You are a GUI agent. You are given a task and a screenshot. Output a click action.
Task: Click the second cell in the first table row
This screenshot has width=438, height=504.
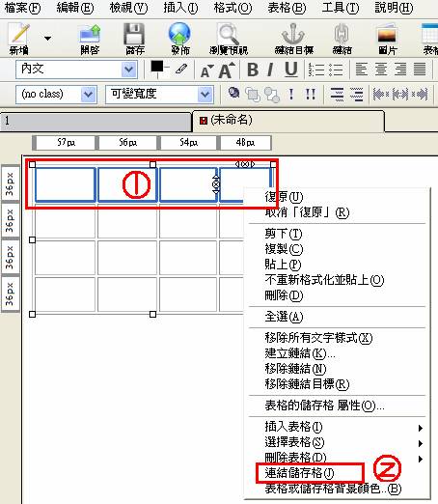[127, 184]
